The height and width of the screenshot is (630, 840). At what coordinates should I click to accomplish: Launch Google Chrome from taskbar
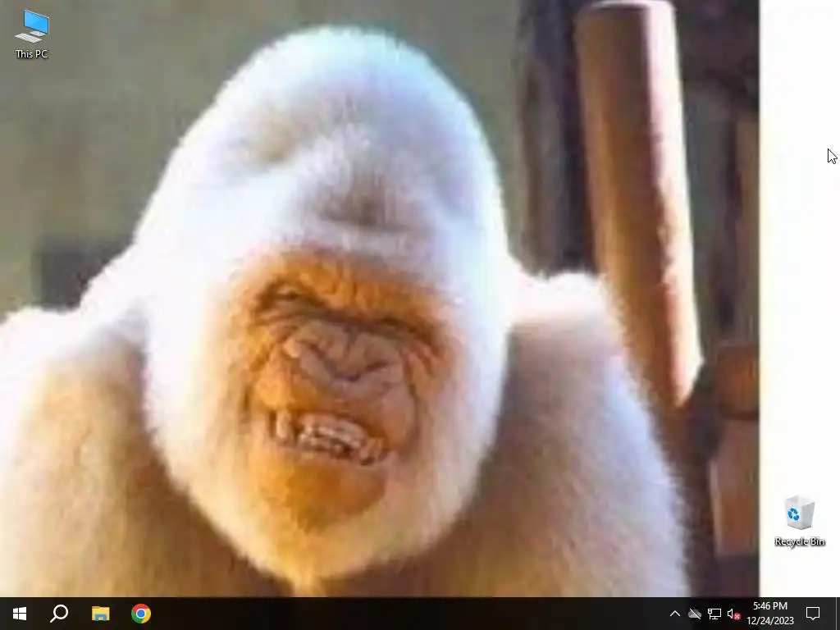[x=141, y=614]
